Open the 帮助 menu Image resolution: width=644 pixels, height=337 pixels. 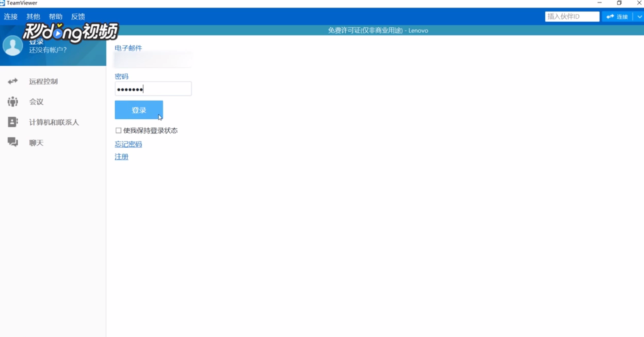coord(55,17)
